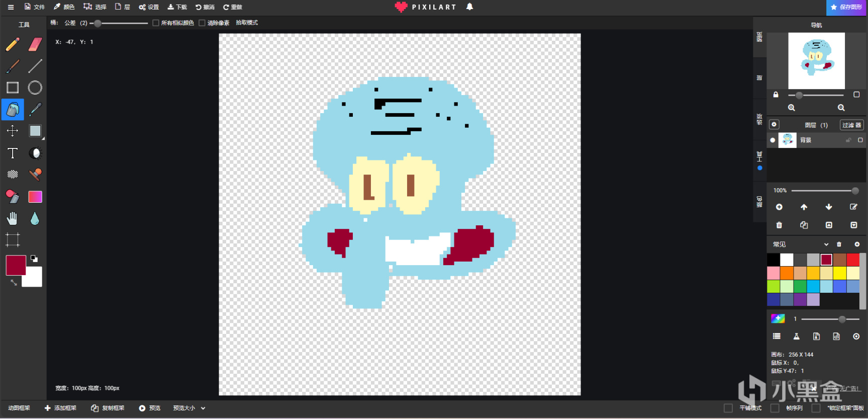Delete the color palette
This screenshot has width=868, height=419.
pyautogui.click(x=839, y=244)
